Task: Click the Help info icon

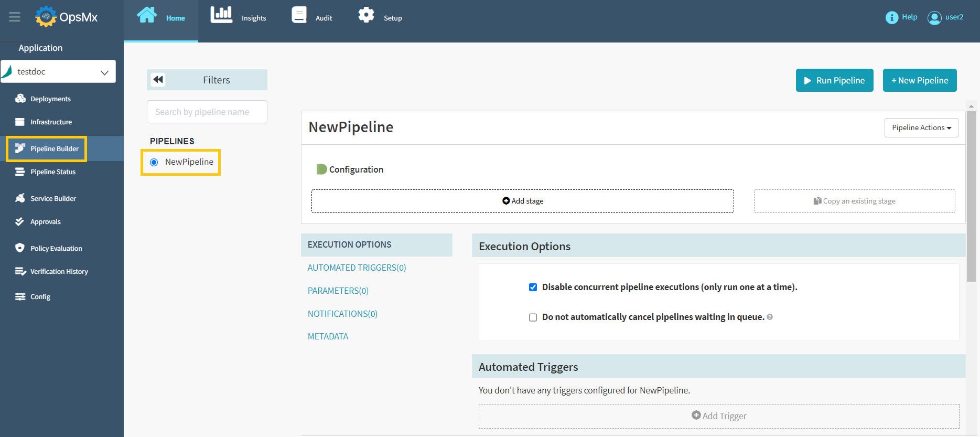Action: [x=891, y=18]
